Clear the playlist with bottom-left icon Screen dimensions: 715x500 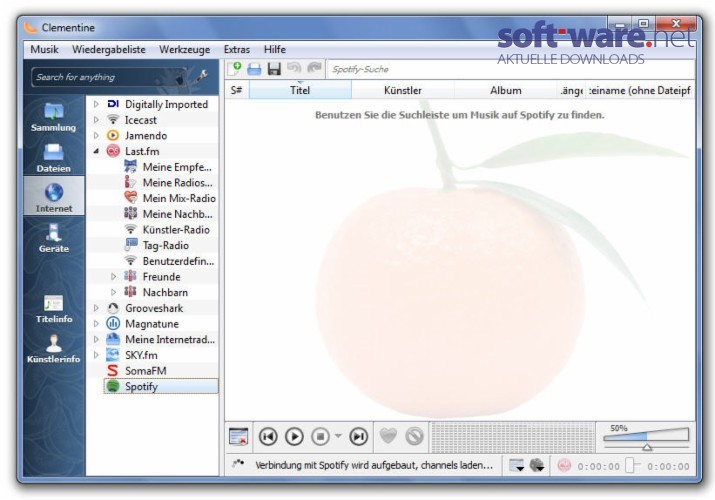238,437
